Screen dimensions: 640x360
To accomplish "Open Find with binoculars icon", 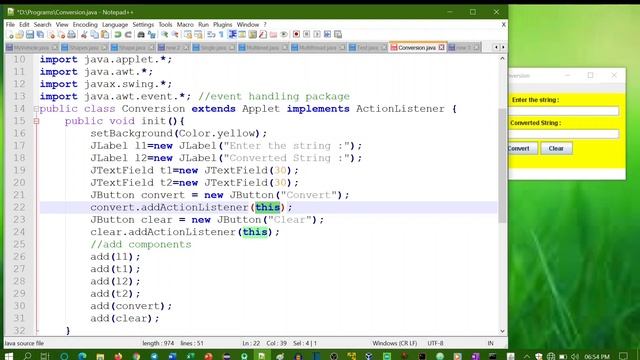I will [x=141, y=35].
